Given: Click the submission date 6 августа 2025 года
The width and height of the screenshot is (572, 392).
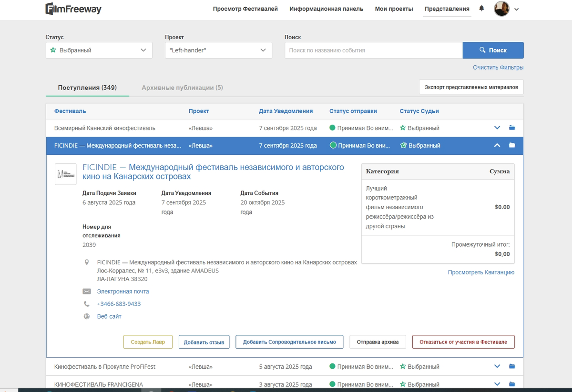Looking at the screenshot, I should pyautogui.click(x=109, y=202).
